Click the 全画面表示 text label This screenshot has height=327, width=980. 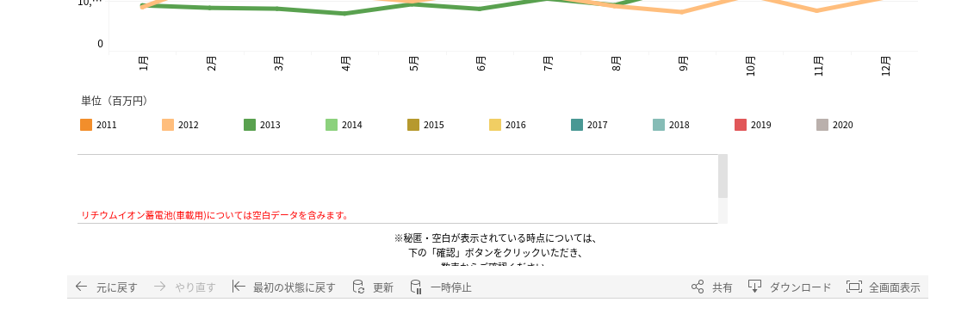point(895,287)
